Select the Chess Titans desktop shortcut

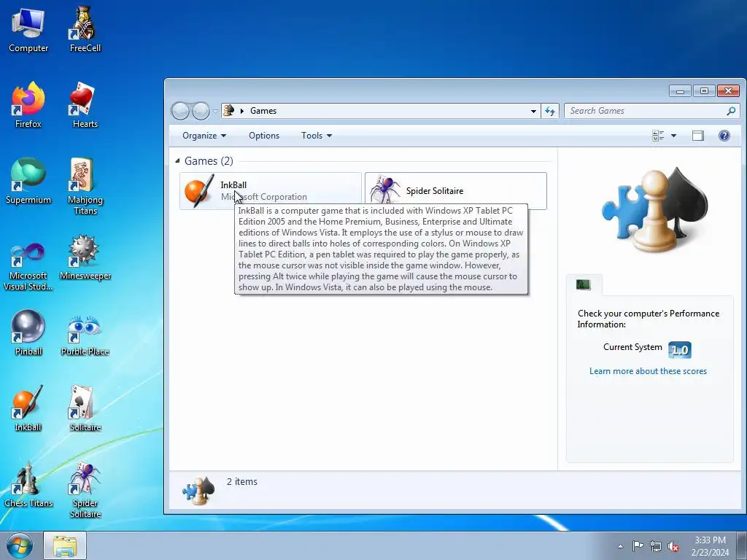(28, 485)
